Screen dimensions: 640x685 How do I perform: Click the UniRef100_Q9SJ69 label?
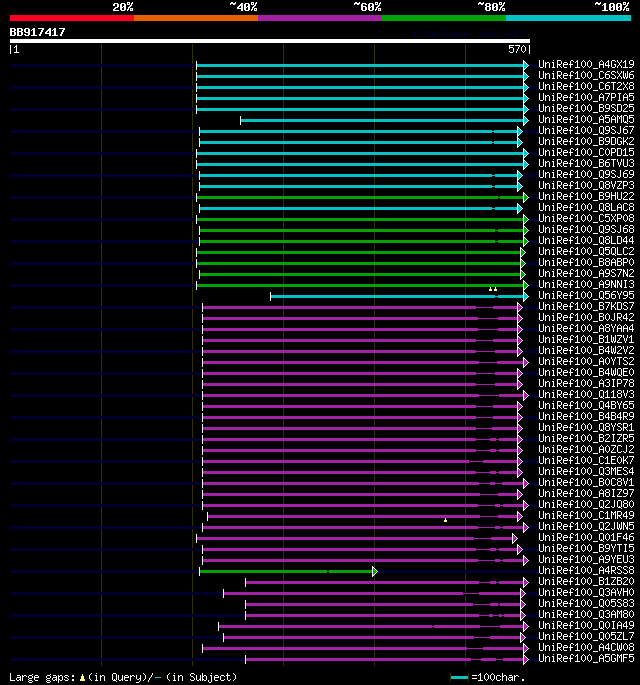(586, 174)
